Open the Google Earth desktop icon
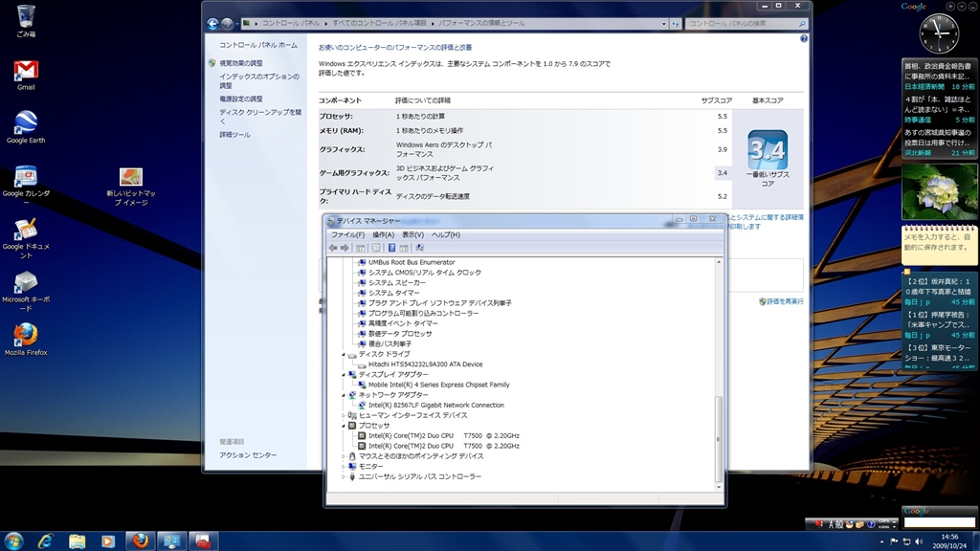Image resolution: width=980 pixels, height=551 pixels. pos(26,124)
